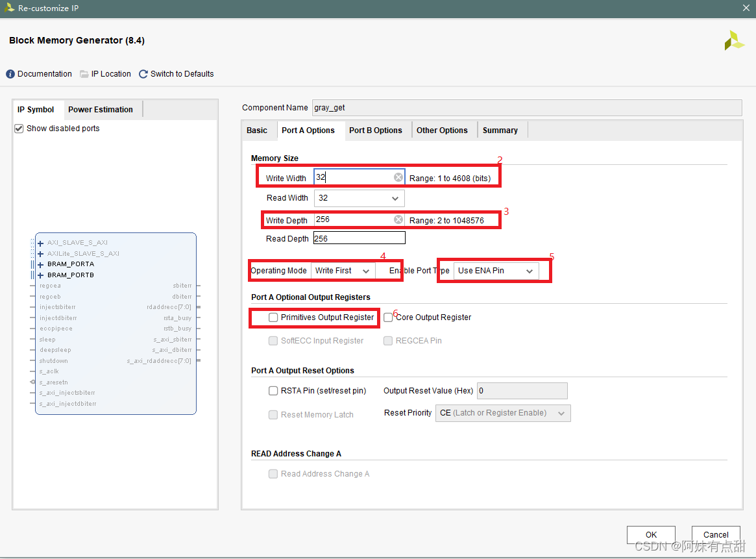Screen dimensions: 756x559
Task: Select the s_axi_rdaddrecc[7:0] port label
Action: point(159,361)
